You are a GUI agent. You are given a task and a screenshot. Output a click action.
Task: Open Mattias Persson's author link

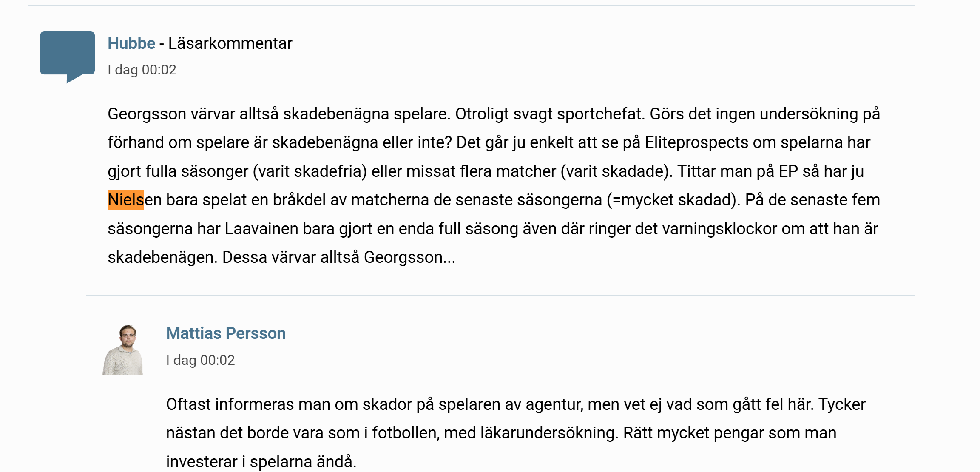click(x=226, y=333)
